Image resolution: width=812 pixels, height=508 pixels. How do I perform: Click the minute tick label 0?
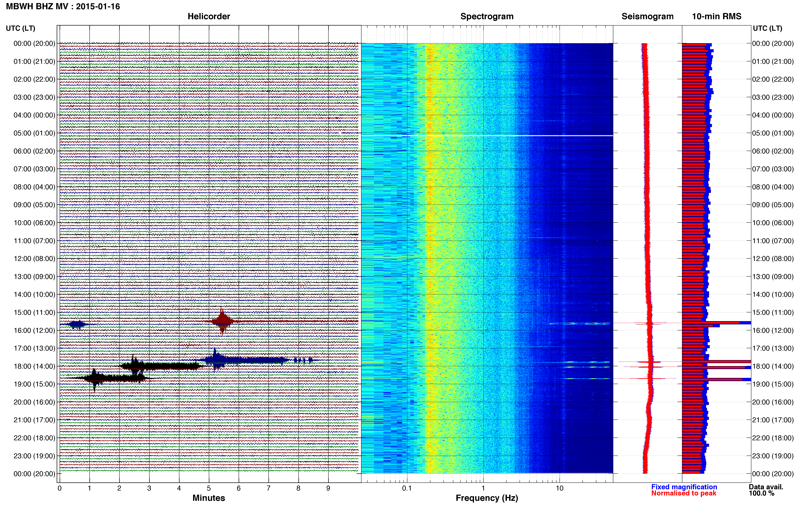(x=59, y=488)
